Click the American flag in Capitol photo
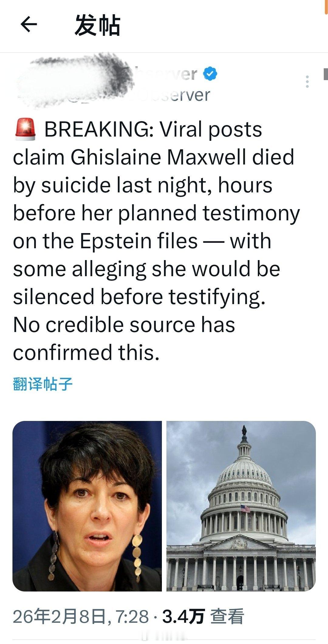Image resolution: width=328 pixels, height=644 pixels. point(245,508)
